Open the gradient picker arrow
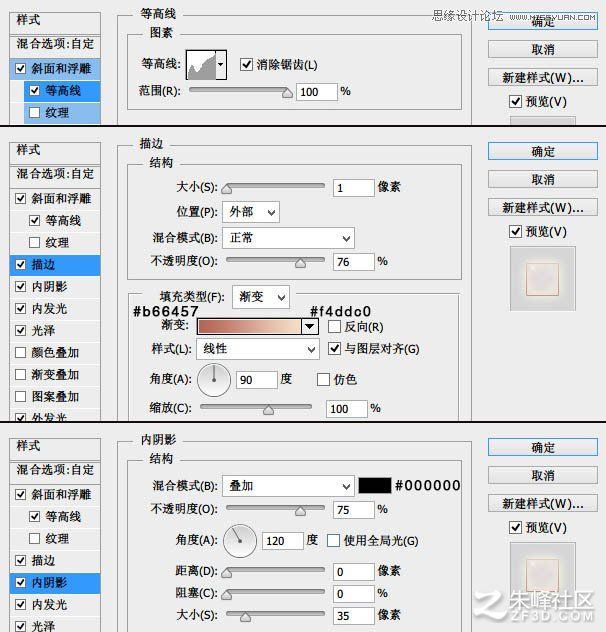Screen dimensions: 606x632 tap(310, 326)
